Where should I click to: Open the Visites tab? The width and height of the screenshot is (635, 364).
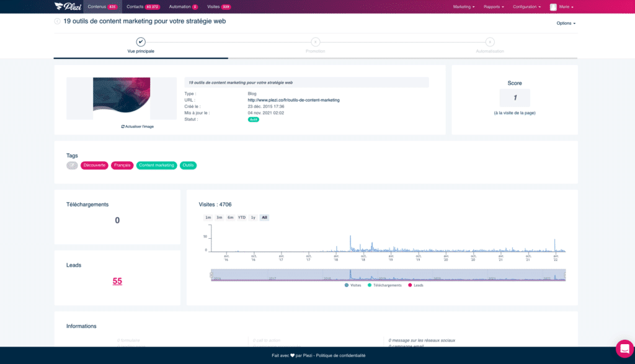pos(219,7)
